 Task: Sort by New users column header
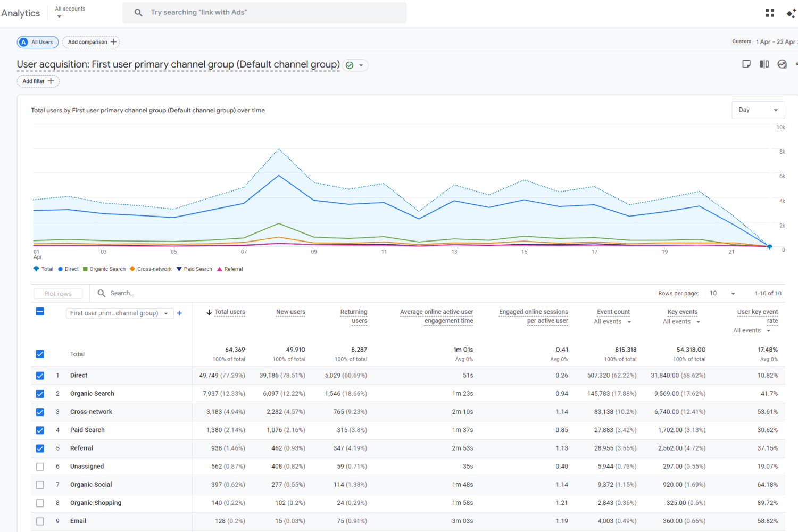point(290,312)
